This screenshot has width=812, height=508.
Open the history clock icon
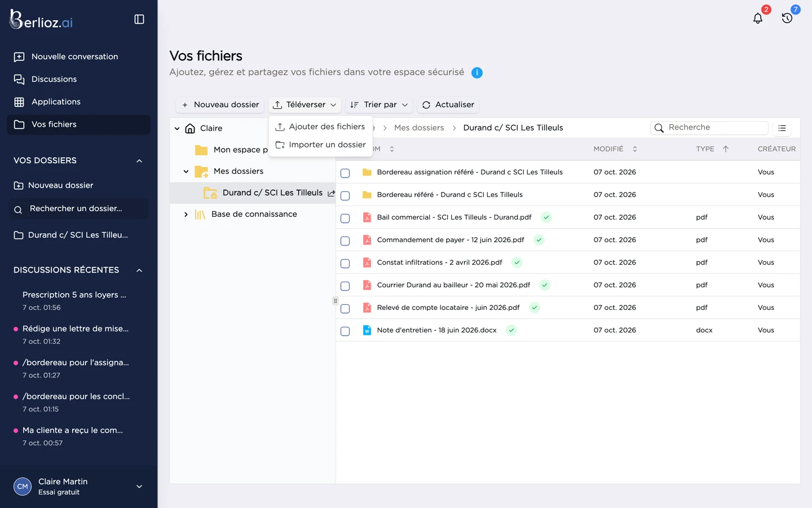[787, 18]
